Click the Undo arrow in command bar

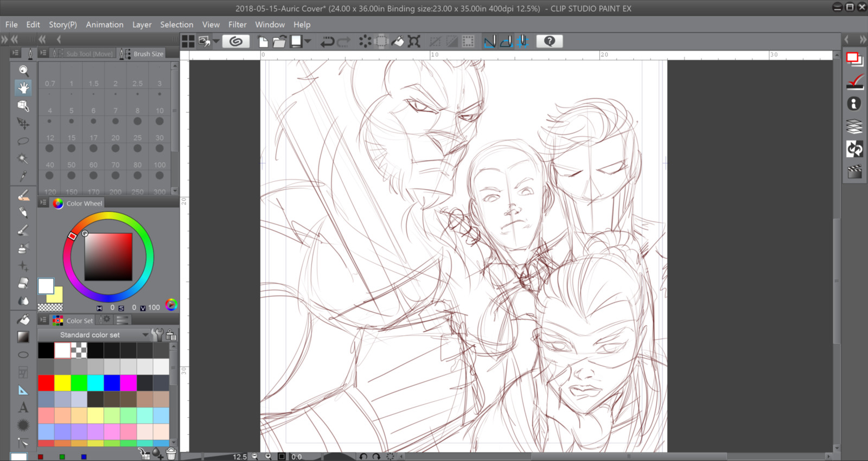click(x=327, y=42)
